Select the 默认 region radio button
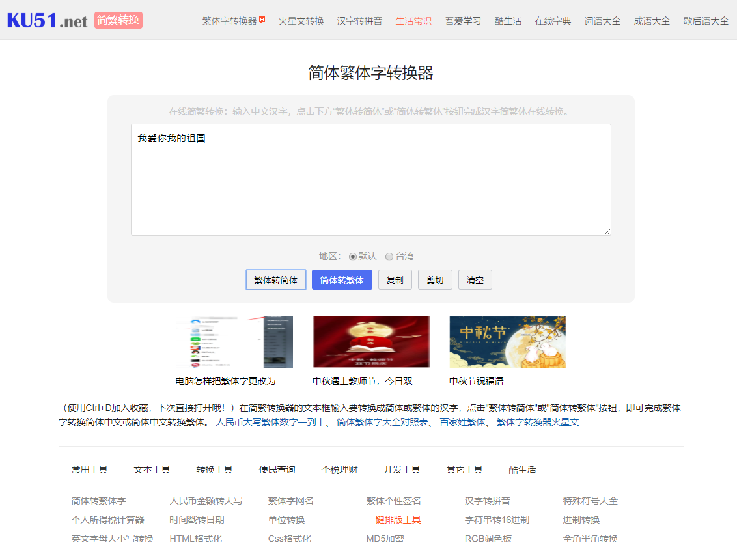This screenshot has width=737, height=560. [x=352, y=257]
